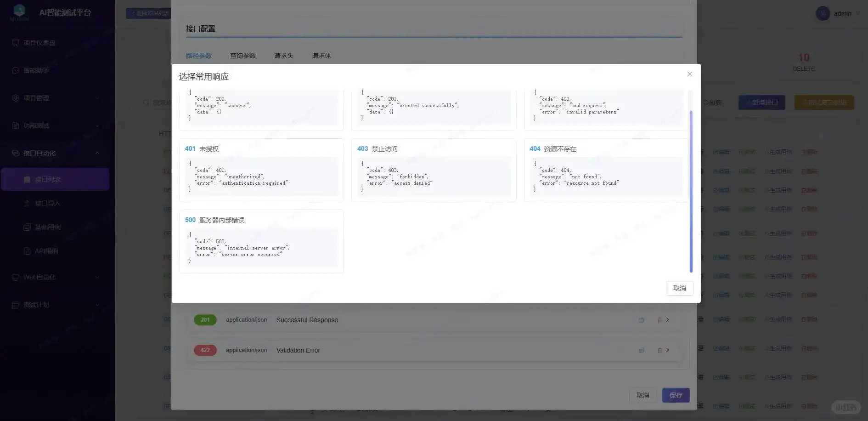Click the copy icon on Validation Error row
Viewport: 868px width, 421px height.
pyautogui.click(x=642, y=350)
